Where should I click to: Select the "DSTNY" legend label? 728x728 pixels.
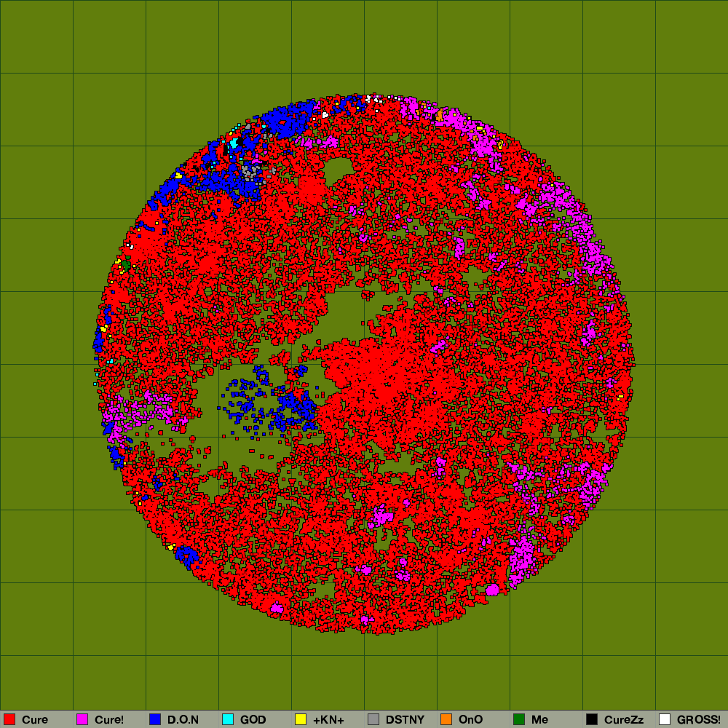click(x=405, y=720)
